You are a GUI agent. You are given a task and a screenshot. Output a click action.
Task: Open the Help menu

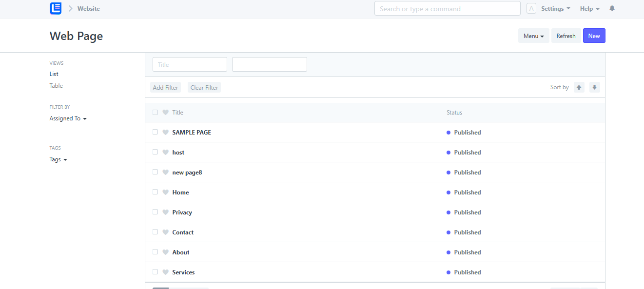[589, 9]
